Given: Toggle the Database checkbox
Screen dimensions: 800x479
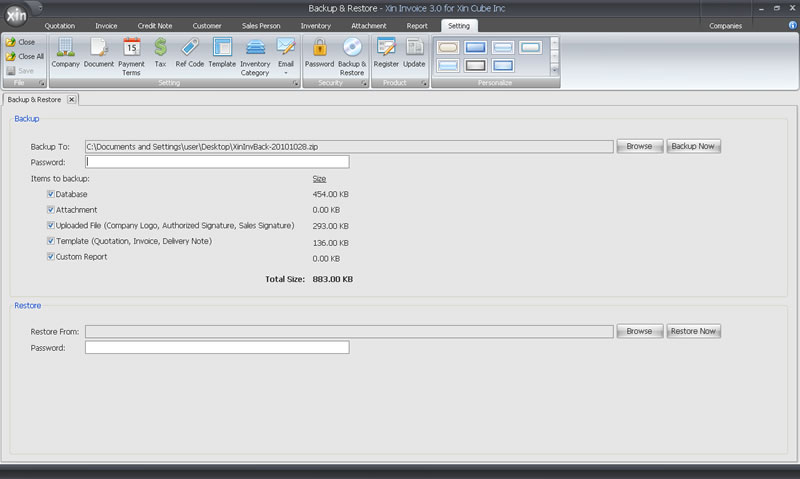Looking at the screenshot, I should [51, 194].
